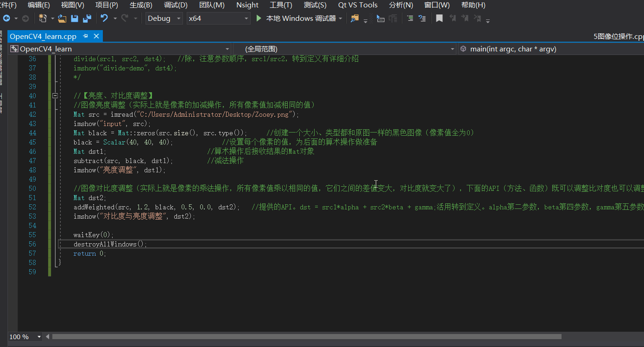This screenshot has height=347, width=644.
Task: Open the 全局范围 scope dropdown
Action: 344,49
